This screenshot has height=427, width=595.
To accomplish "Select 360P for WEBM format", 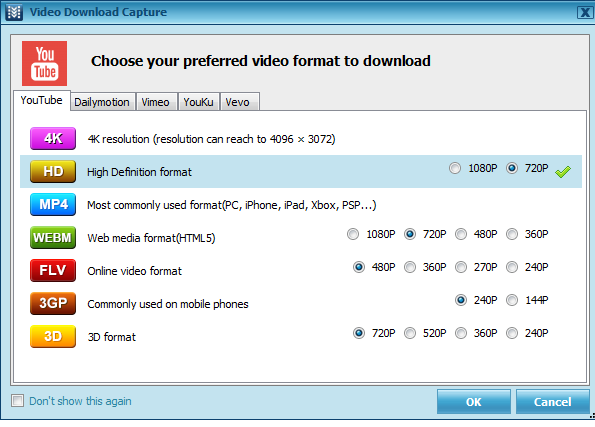I will coord(512,234).
